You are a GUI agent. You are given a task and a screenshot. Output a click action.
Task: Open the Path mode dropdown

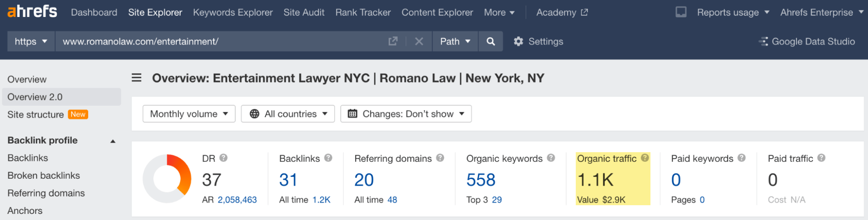(x=455, y=41)
